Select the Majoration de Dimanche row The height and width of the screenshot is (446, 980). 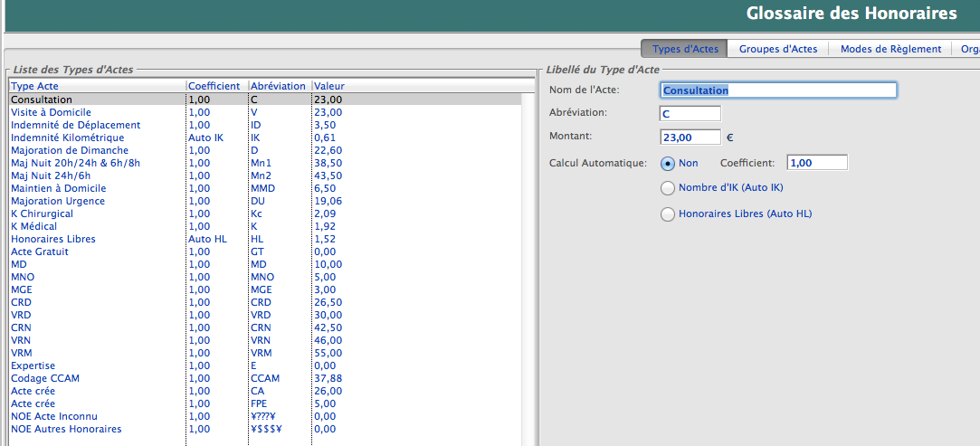pos(266,150)
